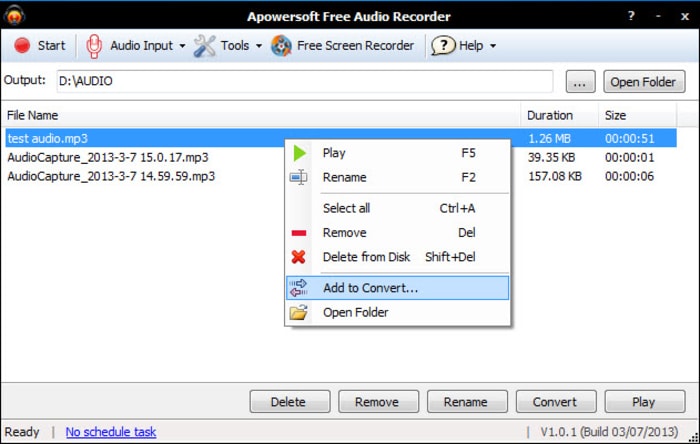Click the bottom Convert button
700x444 pixels.
pyautogui.click(x=556, y=402)
